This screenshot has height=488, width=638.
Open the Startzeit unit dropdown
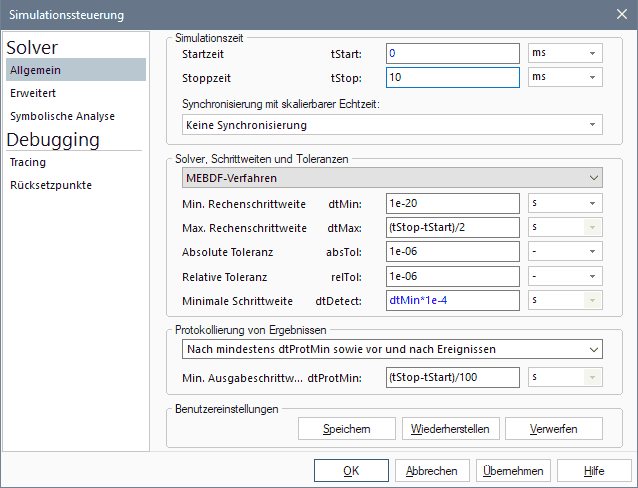tap(565, 53)
